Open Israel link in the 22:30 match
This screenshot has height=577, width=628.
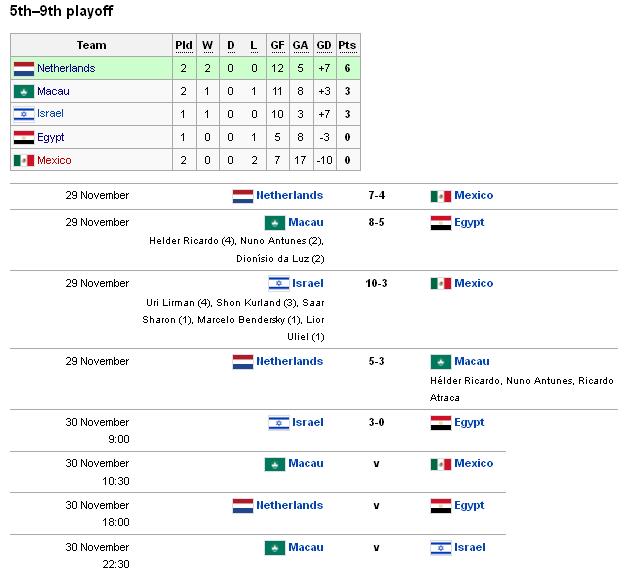pos(469,547)
